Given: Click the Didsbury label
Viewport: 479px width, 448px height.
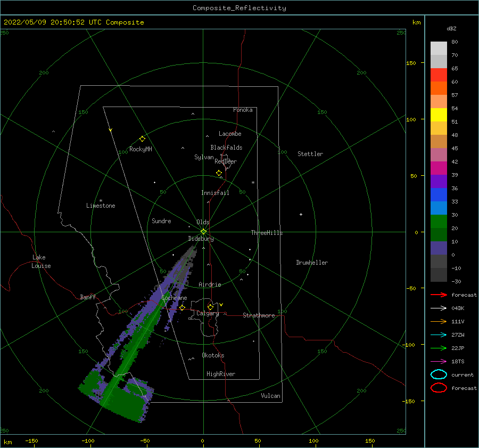Looking at the screenshot, I should [x=201, y=239].
